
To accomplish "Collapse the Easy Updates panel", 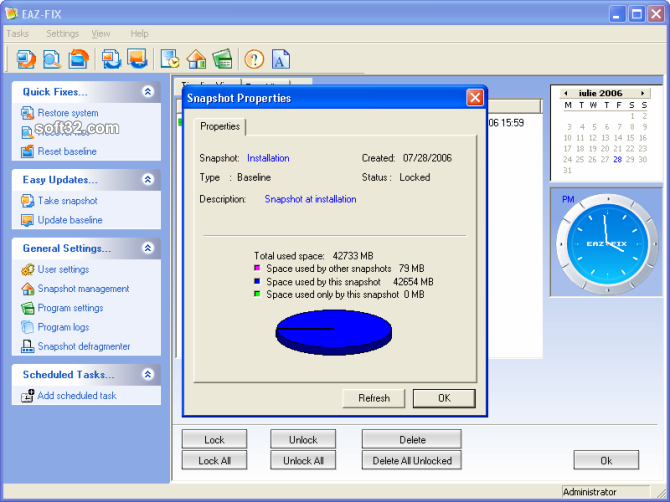I will pyautogui.click(x=148, y=179).
